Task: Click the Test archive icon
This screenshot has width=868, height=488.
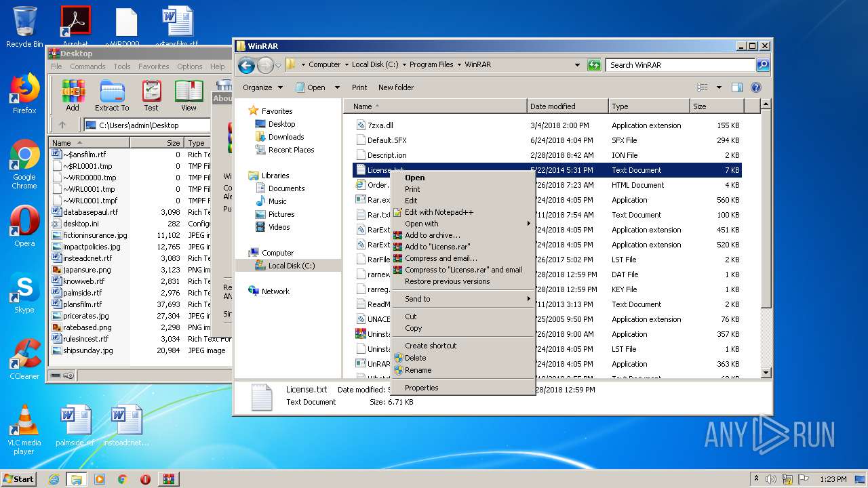Action: (151, 96)
